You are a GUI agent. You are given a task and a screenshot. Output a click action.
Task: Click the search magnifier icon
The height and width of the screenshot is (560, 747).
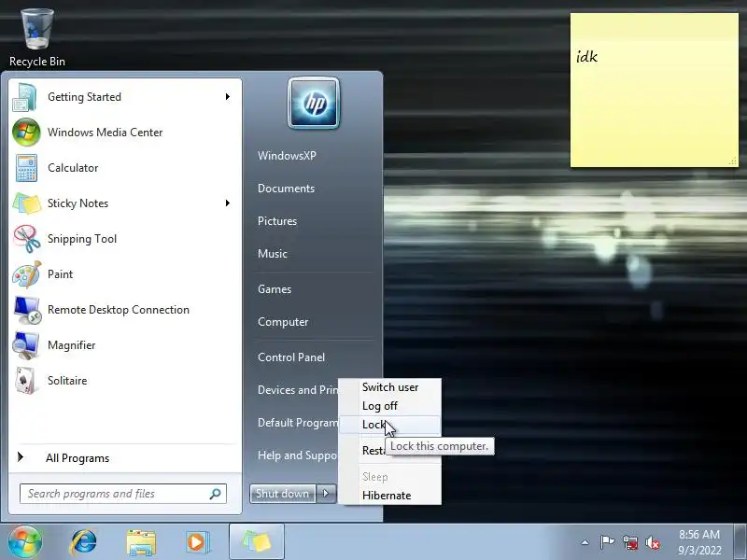pyautogui.click(x=215, y=494)
